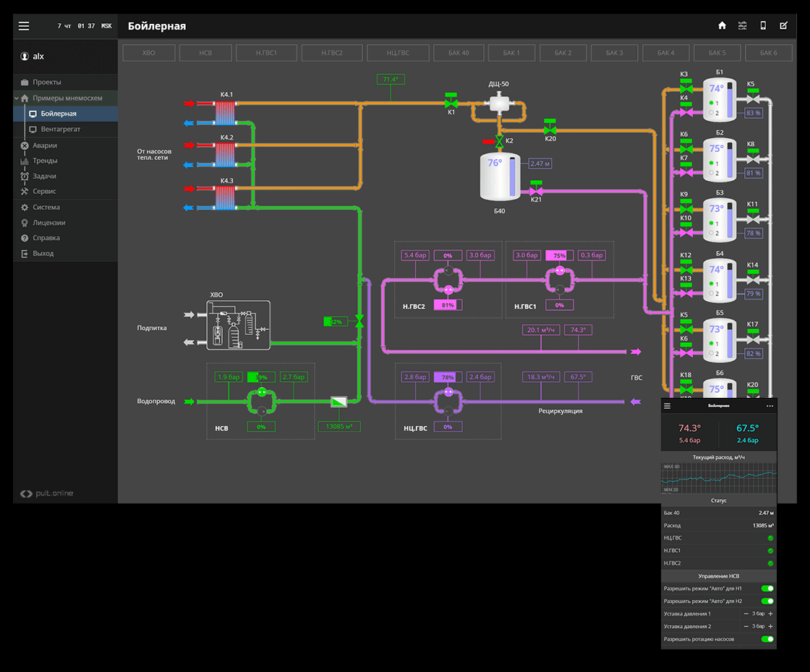The image size is (810, 672).
Task: Select mode 2 radio on tank Б5
Action: click(x=712, y=353)
